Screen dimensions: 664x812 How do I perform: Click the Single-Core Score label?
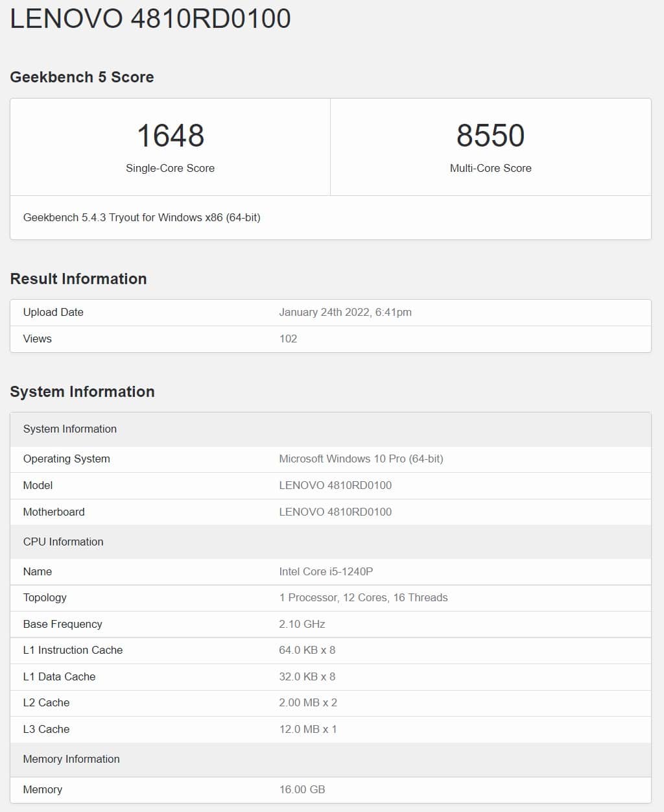[170, 168]
